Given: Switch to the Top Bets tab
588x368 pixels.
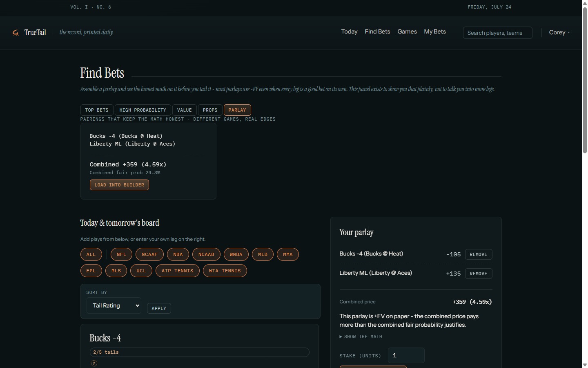Looking at the screenshot, I should [97, 110].
